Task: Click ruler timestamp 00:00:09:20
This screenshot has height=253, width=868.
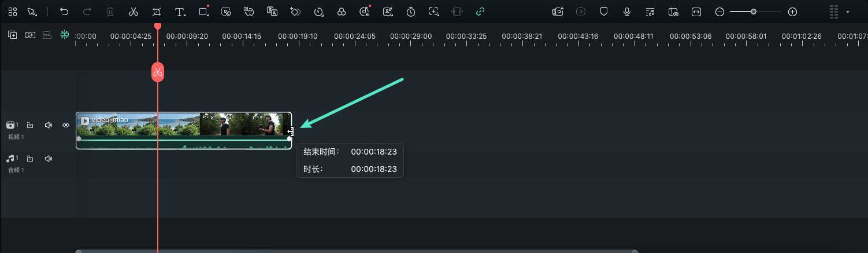Action: click(187, 36)
